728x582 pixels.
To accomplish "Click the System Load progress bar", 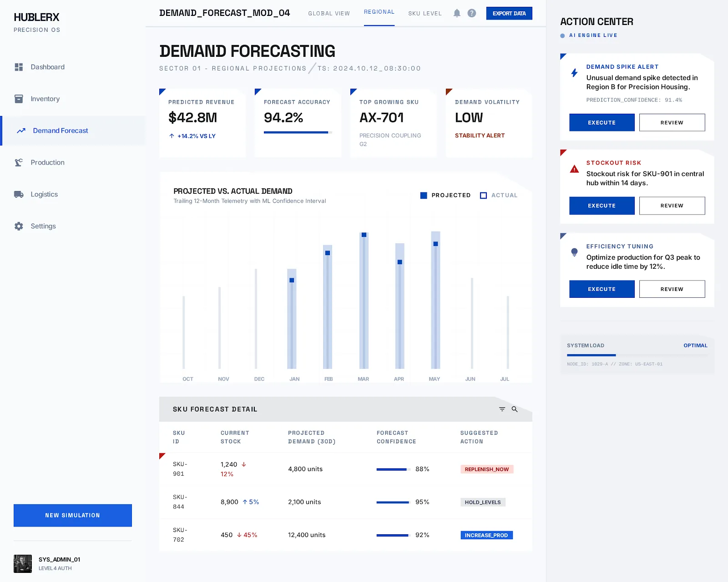I will point(637,355).
